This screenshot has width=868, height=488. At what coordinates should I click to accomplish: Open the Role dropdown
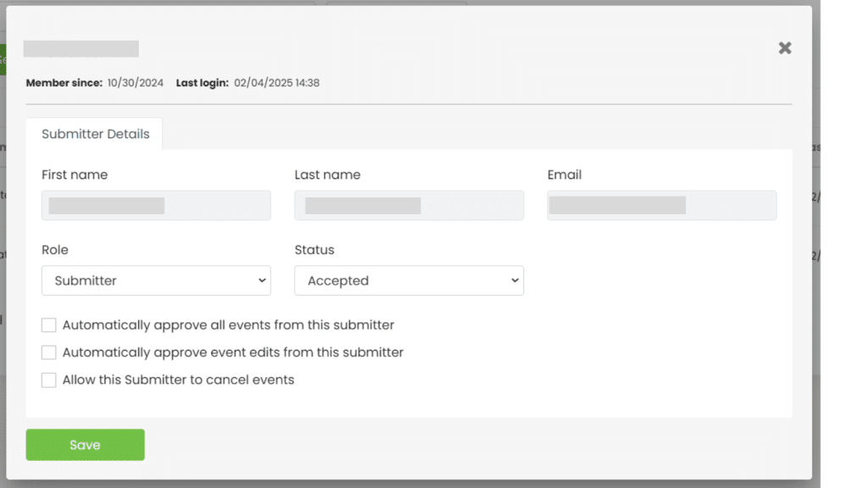tap(155, 280)
